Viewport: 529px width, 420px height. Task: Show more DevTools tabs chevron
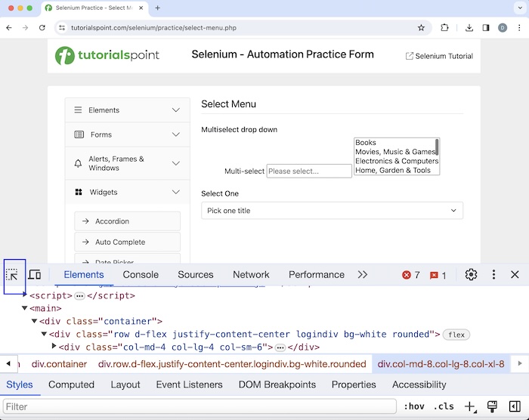click(x=363, y=275)
